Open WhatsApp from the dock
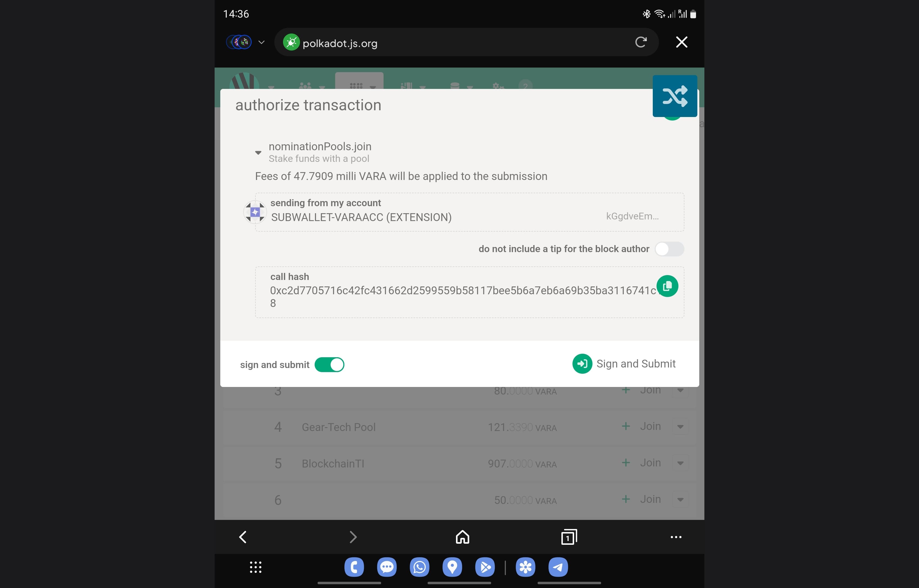 click(x=419, y=567)
